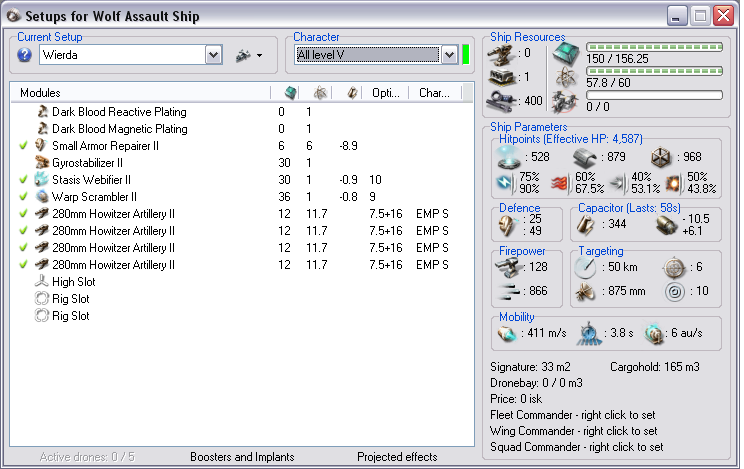Image resolution: width=744 pixels, height=469 pixels.
Task: Click the kinetic resistance icon
Action: point(618,183)
